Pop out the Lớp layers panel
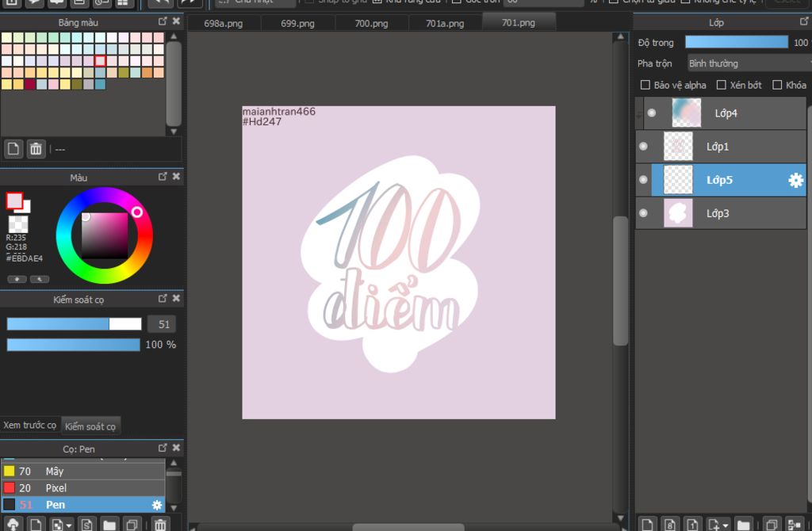Viewport: 812px width, 531px height. [804, 21]
